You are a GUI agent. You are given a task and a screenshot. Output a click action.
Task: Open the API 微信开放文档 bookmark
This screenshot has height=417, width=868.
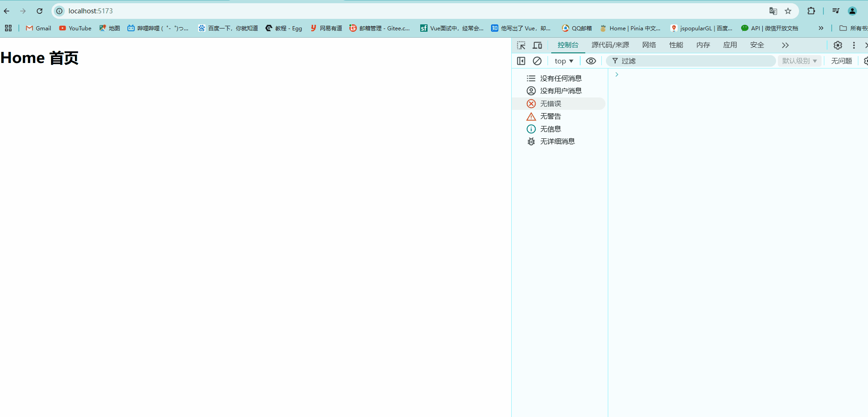(770, 28)
